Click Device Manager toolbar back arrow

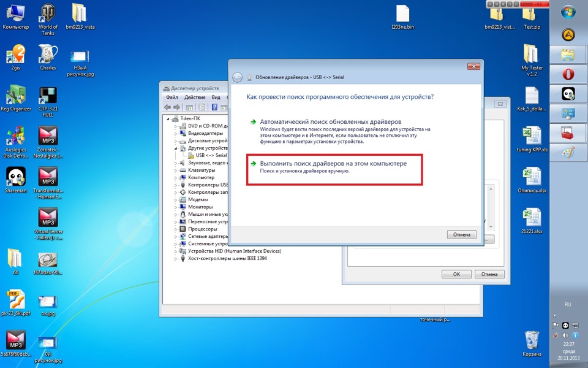tap(168, 107)
